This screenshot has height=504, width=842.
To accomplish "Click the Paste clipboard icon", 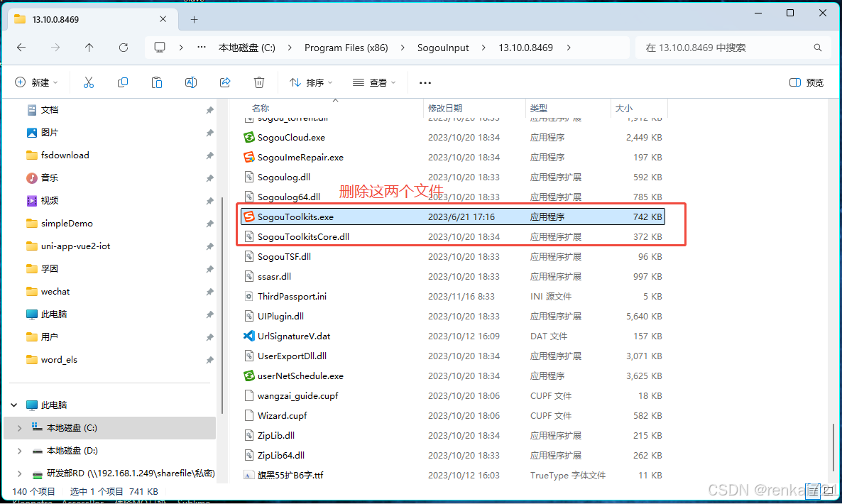I will pos(156,82).
